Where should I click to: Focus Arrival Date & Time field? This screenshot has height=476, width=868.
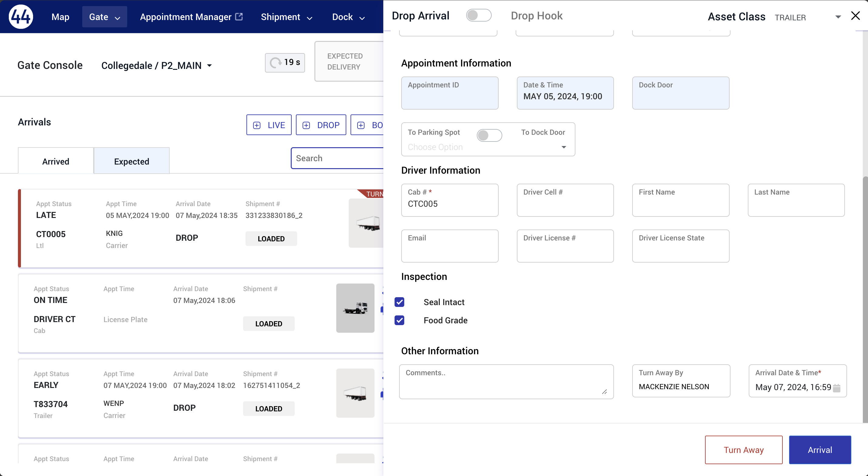coord(797,381)
